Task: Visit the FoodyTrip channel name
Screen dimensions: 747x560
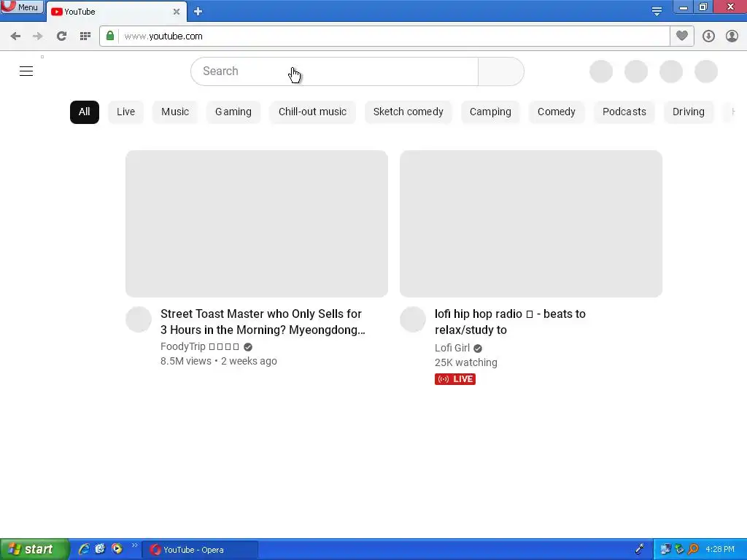Action: click(200, 346)
